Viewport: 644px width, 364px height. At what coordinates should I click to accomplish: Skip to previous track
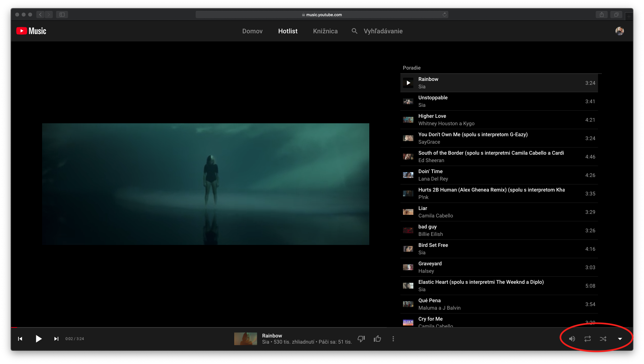(x=20, y=339)
